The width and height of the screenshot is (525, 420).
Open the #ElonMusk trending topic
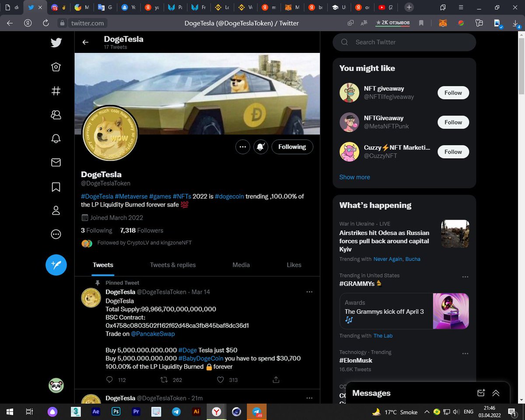356,360
